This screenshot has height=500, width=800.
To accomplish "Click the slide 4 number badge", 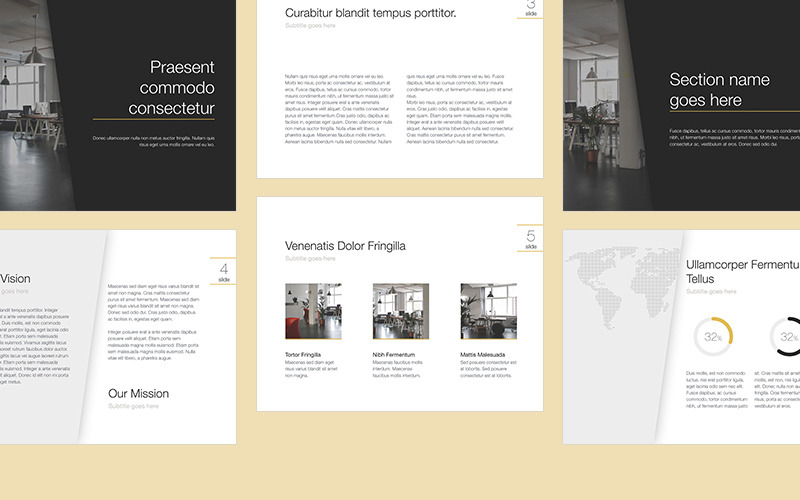I will (223, 271).
